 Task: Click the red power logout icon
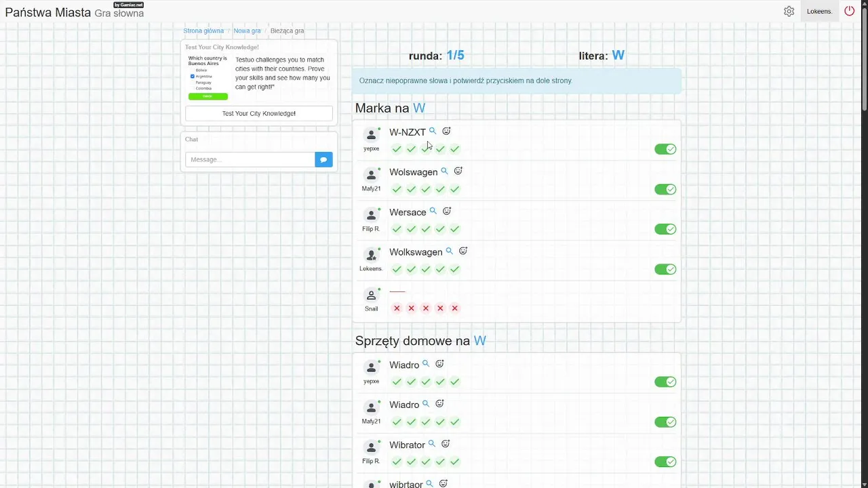click(x=850, y=11)
